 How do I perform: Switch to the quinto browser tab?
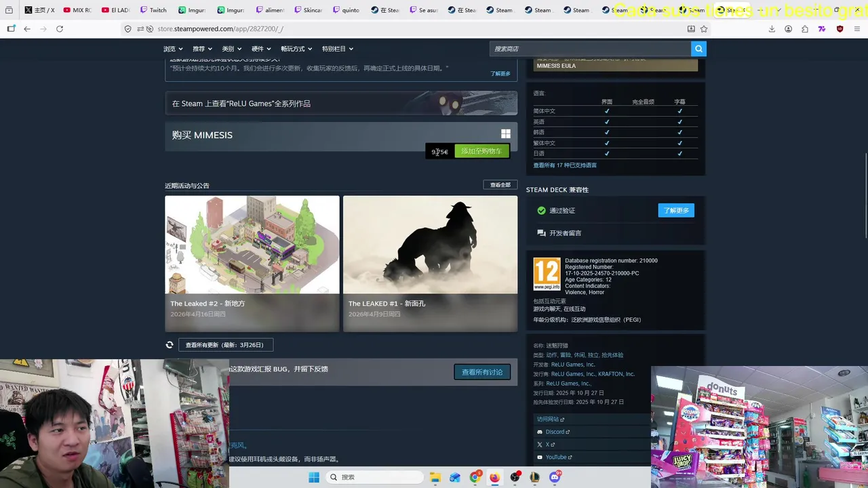[347, 10]
